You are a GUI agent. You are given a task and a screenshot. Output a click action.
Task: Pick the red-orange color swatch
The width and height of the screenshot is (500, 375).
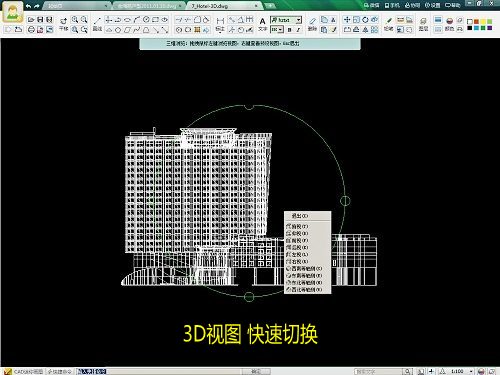[476, 22]
